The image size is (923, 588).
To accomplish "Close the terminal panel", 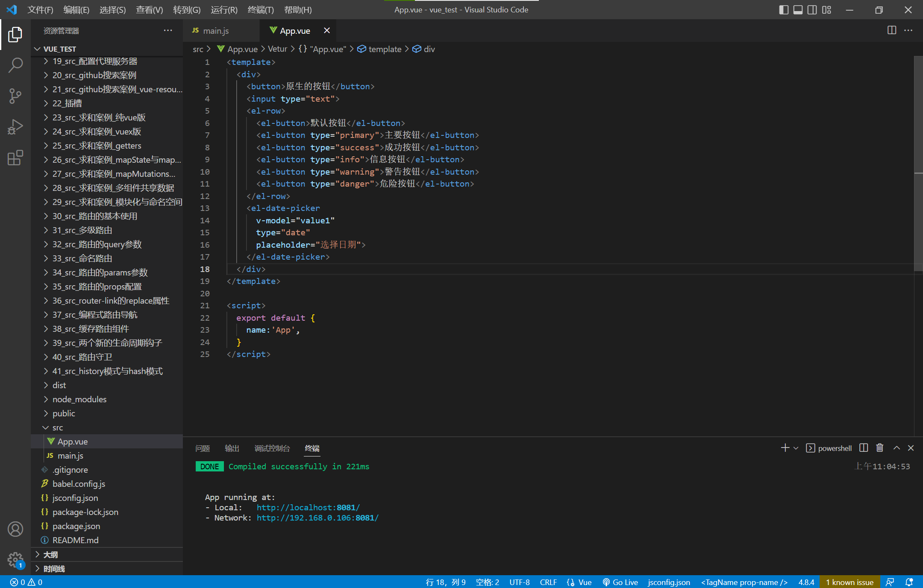I will [x=911, y=448].
